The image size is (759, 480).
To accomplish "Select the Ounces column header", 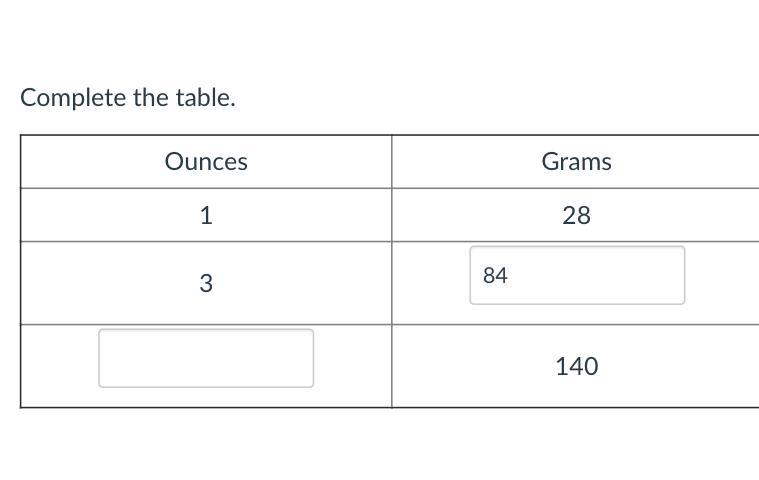I will (206, 162).
